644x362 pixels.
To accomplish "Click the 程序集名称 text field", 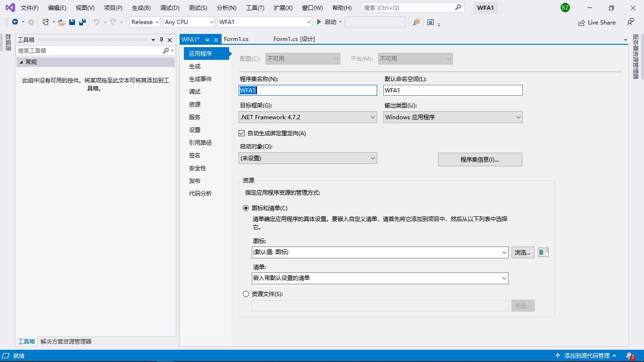I will point(308,90).
